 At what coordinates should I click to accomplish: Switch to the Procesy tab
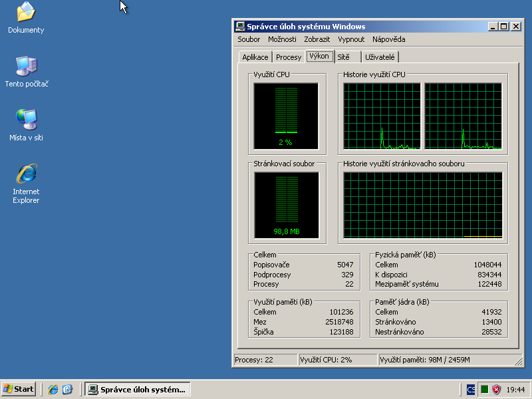[x=289, y=57]
